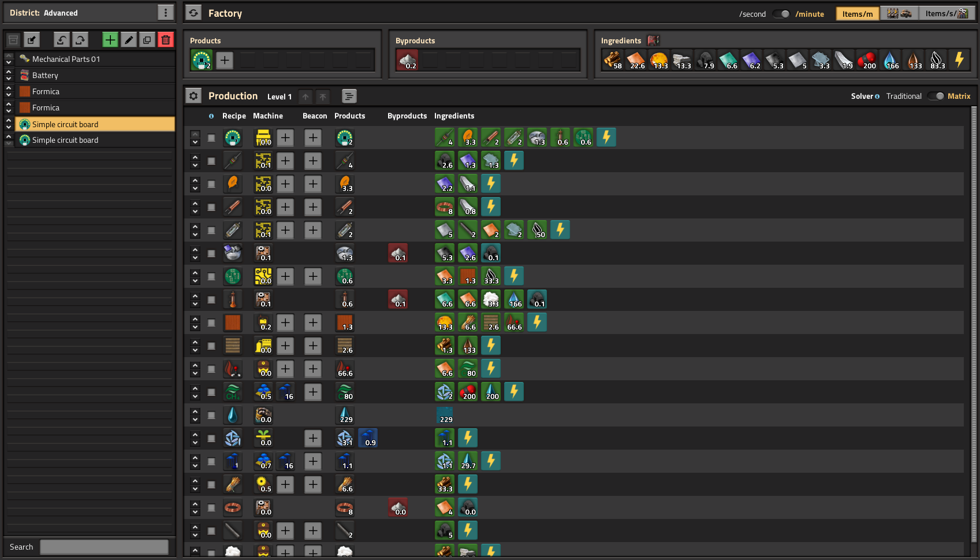Click the refresh icon beside the Factory title
Image resolution: width=980 pixels, height=560 pixels.
[193, 13]
